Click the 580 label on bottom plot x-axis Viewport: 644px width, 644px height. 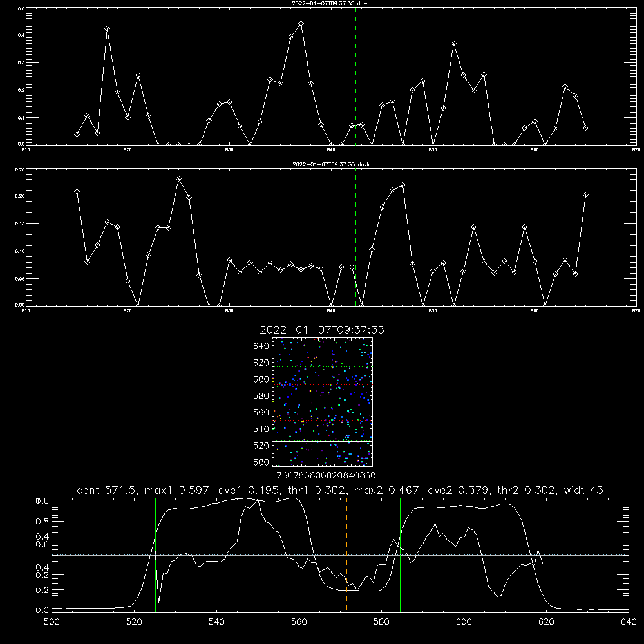[x=381, y=622]
